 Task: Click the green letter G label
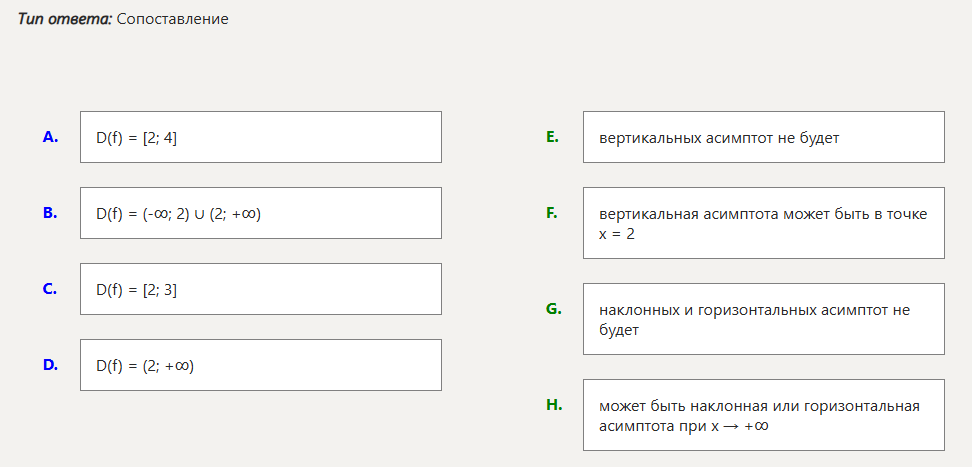553,309
